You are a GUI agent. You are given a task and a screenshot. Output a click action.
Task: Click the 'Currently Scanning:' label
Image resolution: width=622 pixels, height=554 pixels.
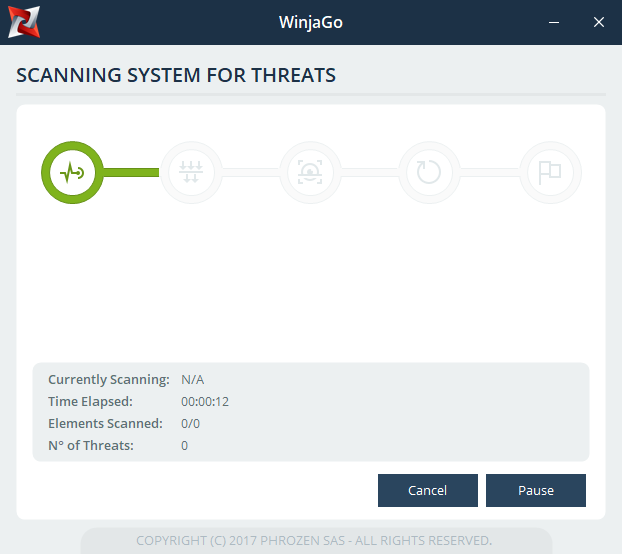click(x=109, y=380)
